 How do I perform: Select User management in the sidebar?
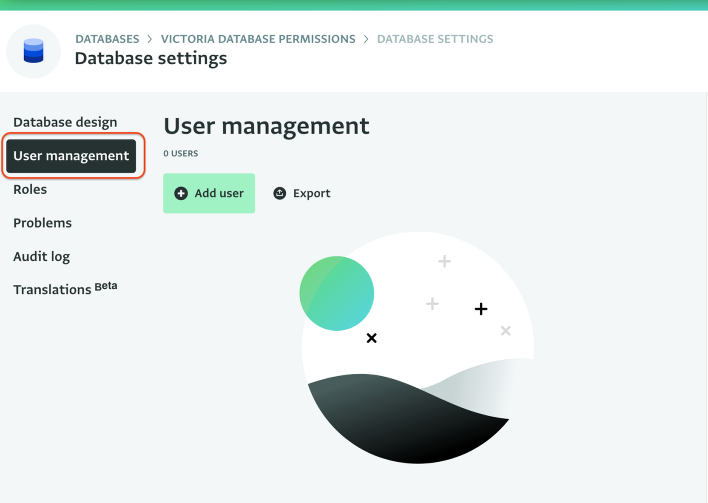71,156
